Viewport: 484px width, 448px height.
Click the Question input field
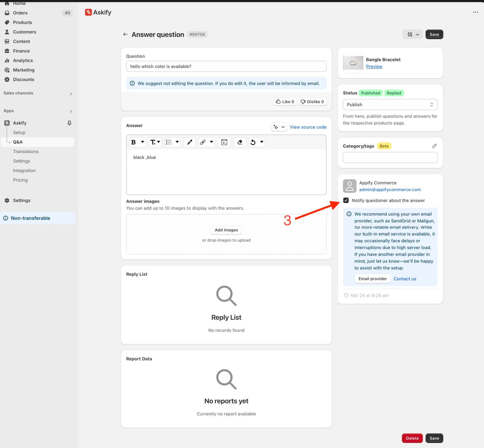(x=226, y=66)
